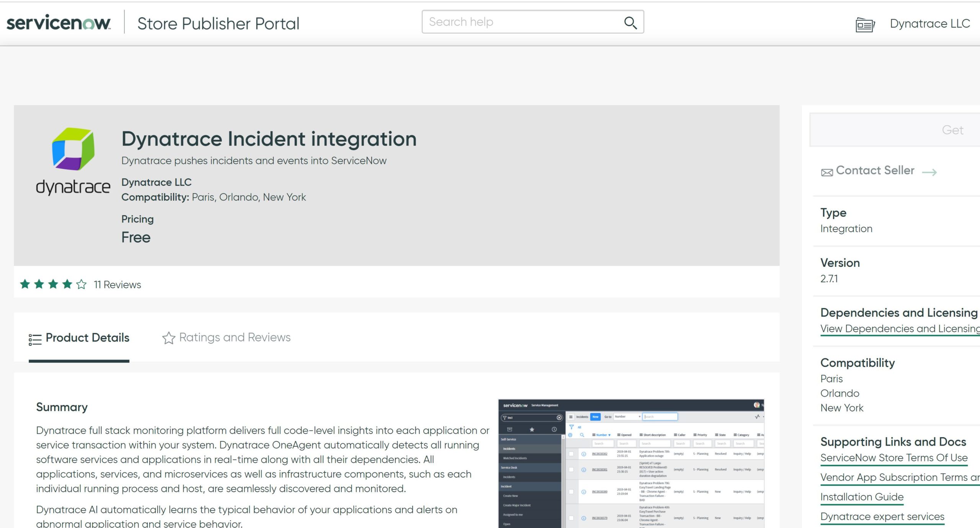This screenshot has height=528, width=980.
Task: Switch to Ratings and Reviews tab
Action: click(x=226, y=338)
